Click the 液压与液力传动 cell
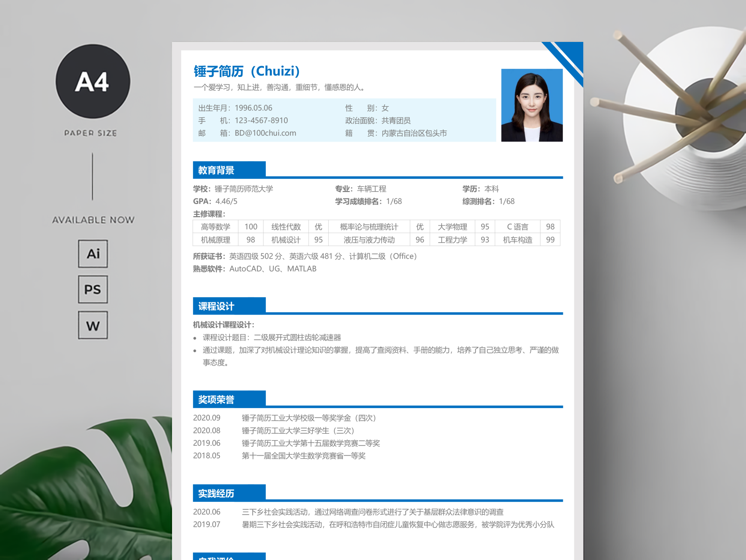This screenshot has width=746, height=560. 369,239
